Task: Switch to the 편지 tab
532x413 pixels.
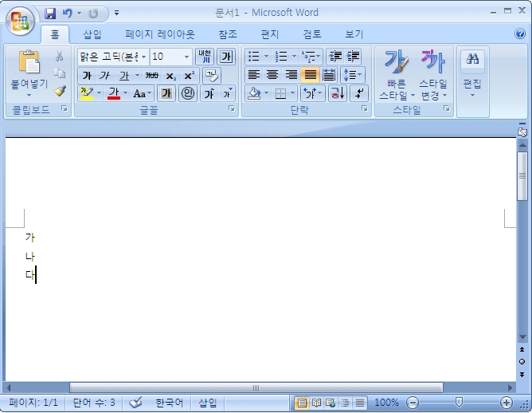Action: 270,34
